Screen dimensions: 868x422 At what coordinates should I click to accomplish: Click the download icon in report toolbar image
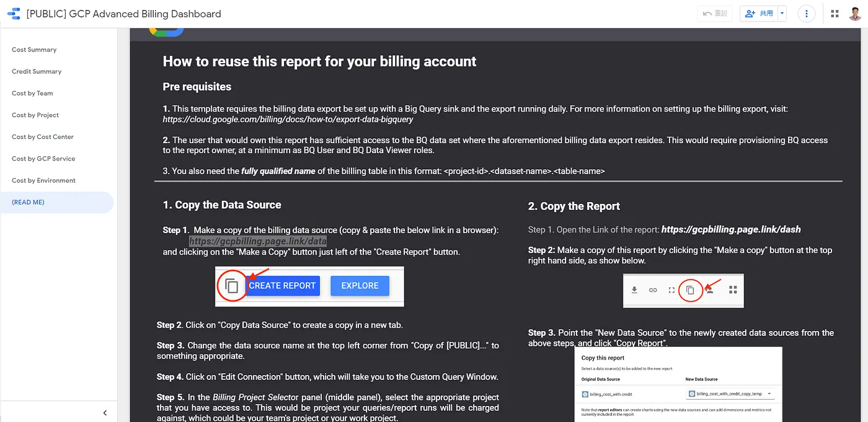[x=634, y=290]
